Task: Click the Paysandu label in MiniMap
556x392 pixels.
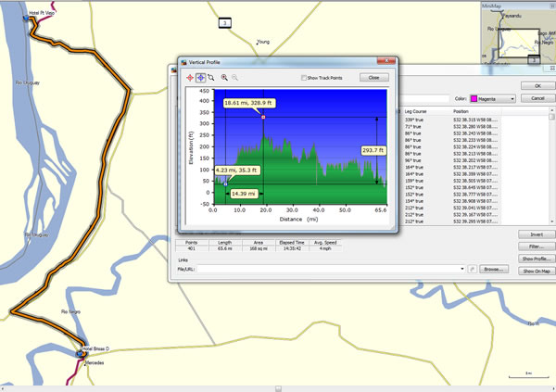Action: 512,16
